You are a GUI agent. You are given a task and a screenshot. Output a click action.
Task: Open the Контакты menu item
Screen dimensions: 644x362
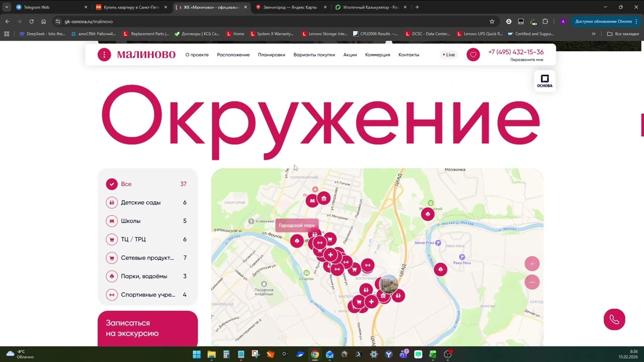[x=409, y=55]
